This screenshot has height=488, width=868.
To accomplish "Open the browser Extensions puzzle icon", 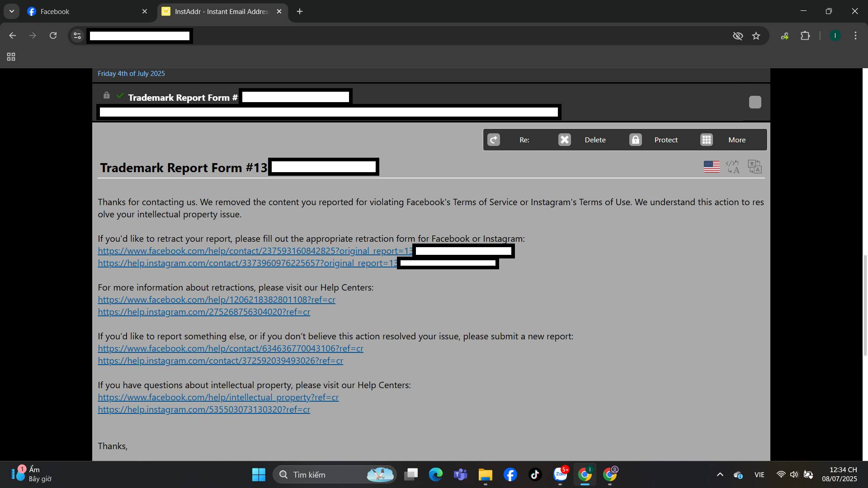I will (805, 36).
